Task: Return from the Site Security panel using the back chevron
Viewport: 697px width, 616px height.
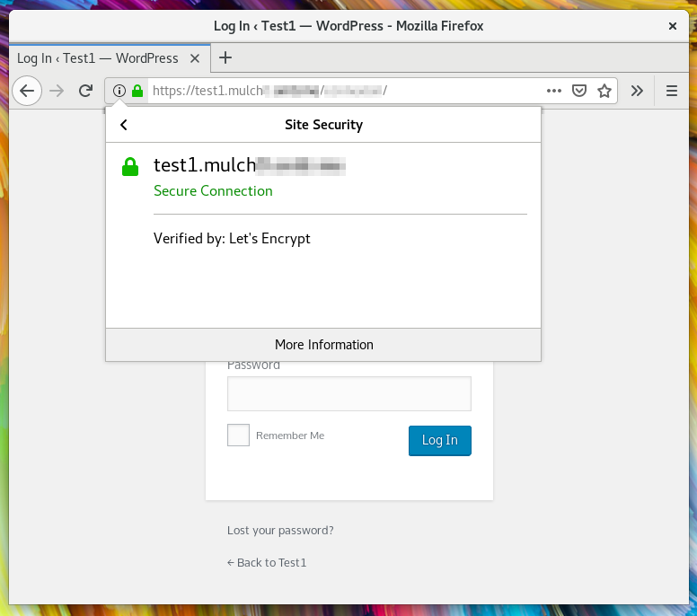Action: [x=124, y=125]
